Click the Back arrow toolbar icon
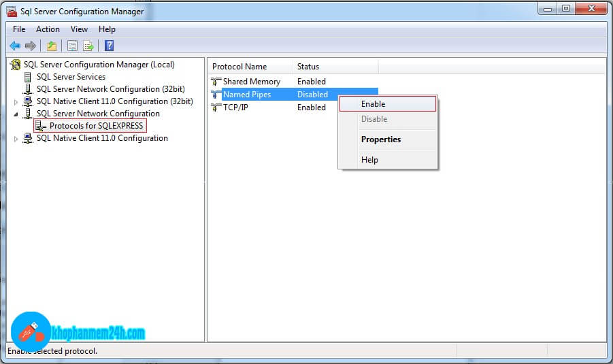The height and width of the screenshot is (364, 613). (x=15, y=46)
